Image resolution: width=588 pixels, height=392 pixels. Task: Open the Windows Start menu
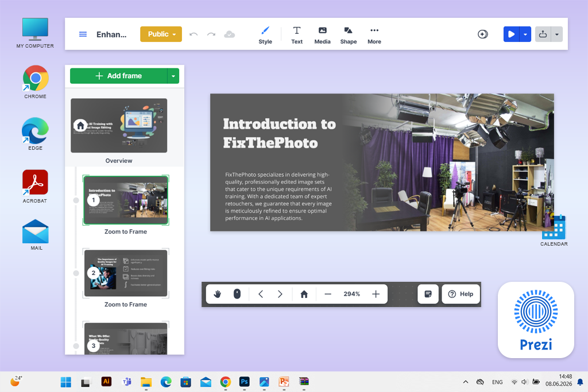pos(66,382)
